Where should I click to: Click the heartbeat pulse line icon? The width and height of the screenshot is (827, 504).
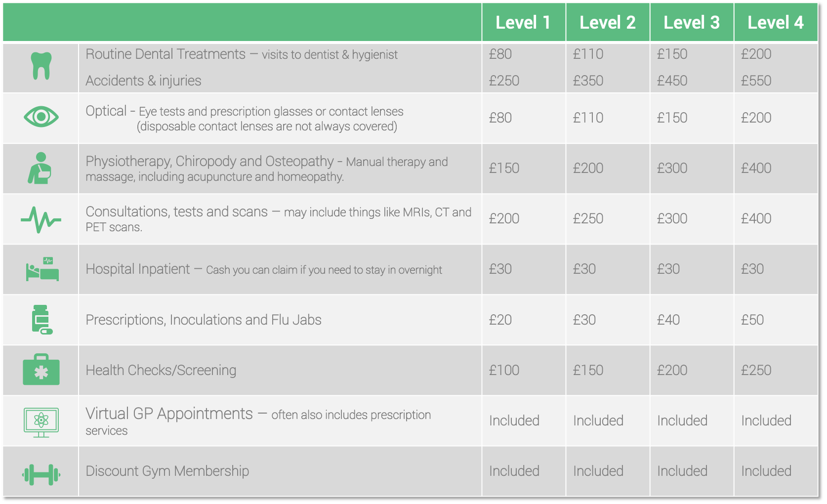pyautogui.click(x=41, y=220)
